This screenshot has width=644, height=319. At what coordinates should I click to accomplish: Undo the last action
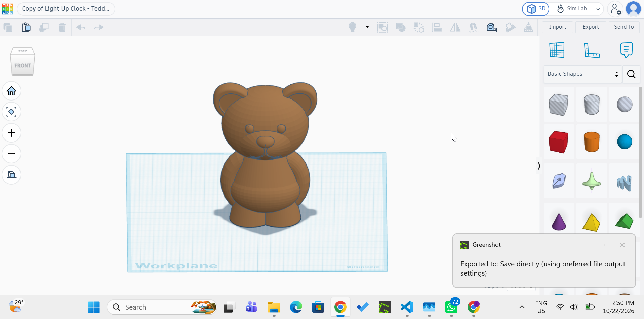point(81,27)
